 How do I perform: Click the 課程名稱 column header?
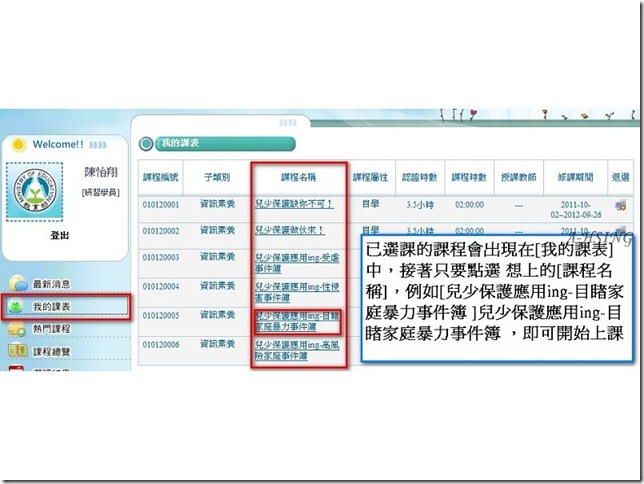(x=299, y=177)
